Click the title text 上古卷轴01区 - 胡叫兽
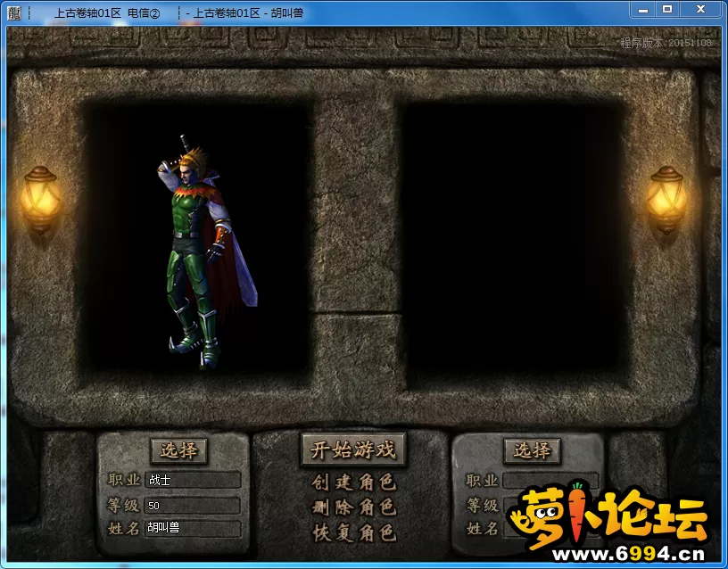The height and width of the screenshot is (569, 728). pyautogui.click(x=248, y=13)
